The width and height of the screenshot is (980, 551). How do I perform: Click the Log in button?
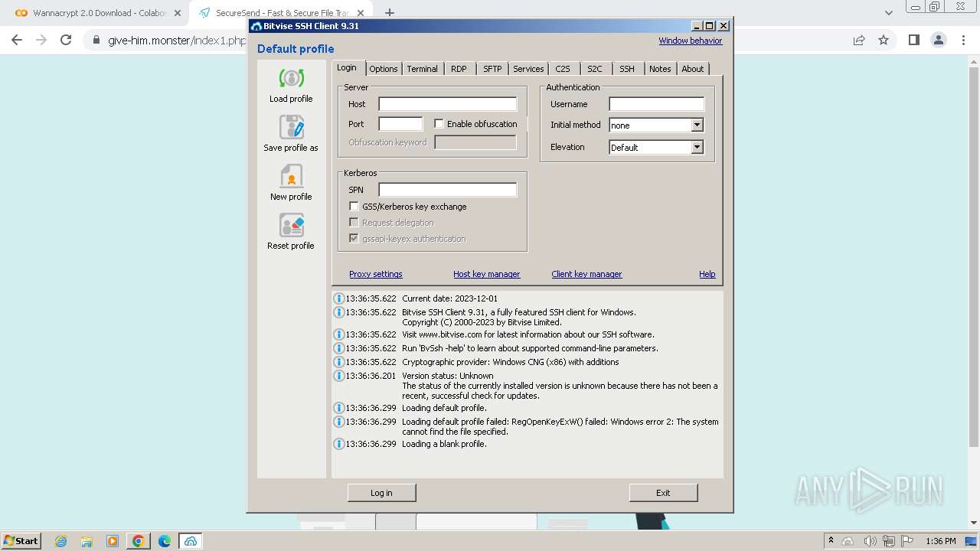[x=381, y=493]
